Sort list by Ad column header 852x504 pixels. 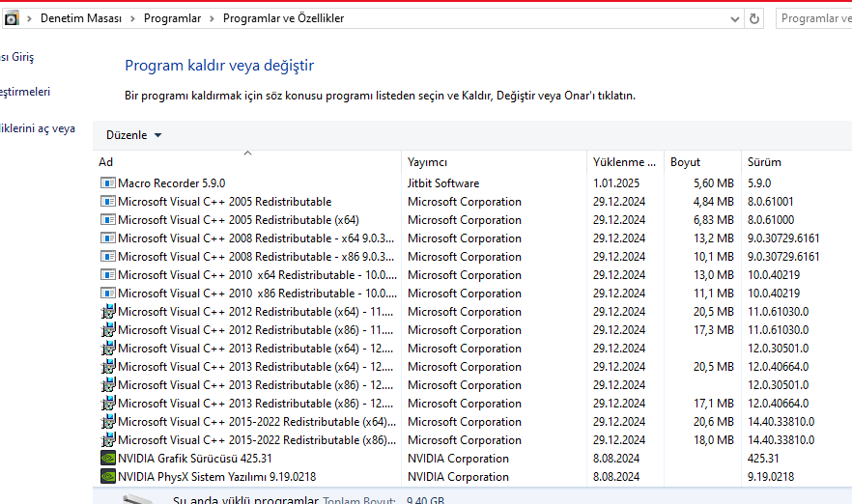click(x=247, y=162)
